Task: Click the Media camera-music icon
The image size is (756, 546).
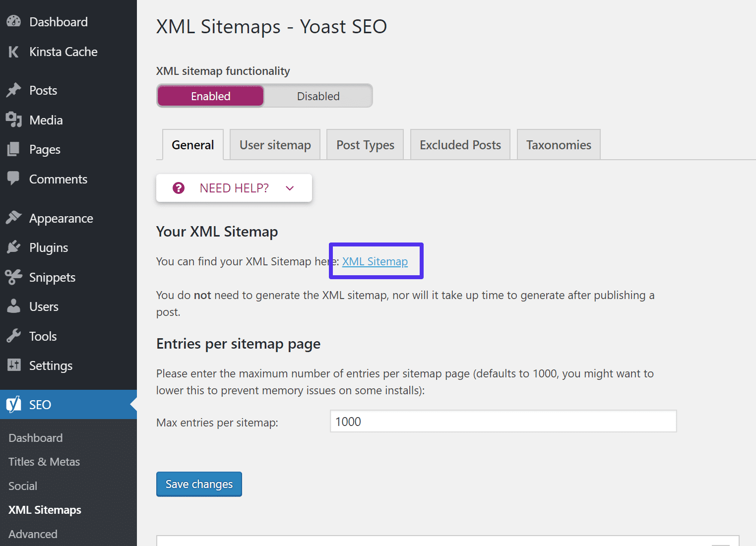Action: tap(14, 120)
